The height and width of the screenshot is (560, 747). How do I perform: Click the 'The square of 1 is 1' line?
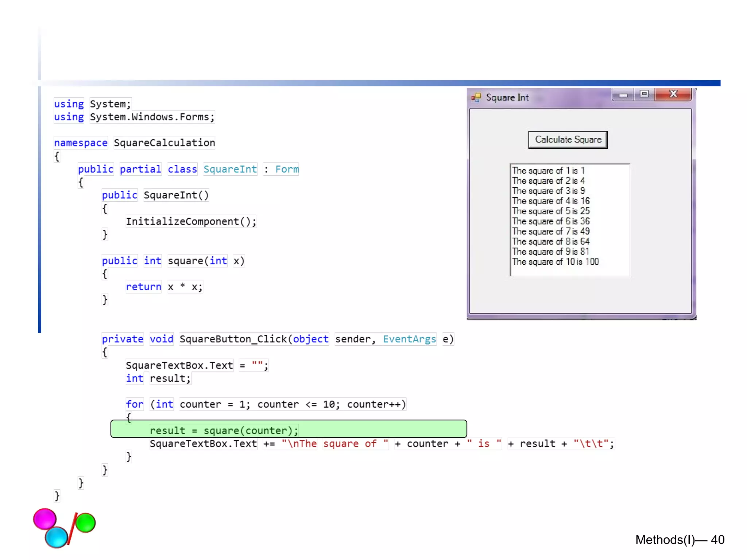coord(548,171)
